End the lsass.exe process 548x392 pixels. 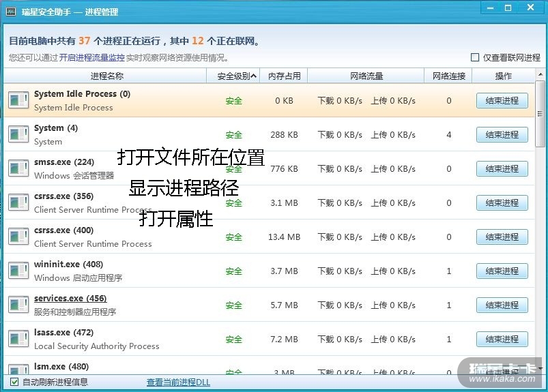click(502, 339)
